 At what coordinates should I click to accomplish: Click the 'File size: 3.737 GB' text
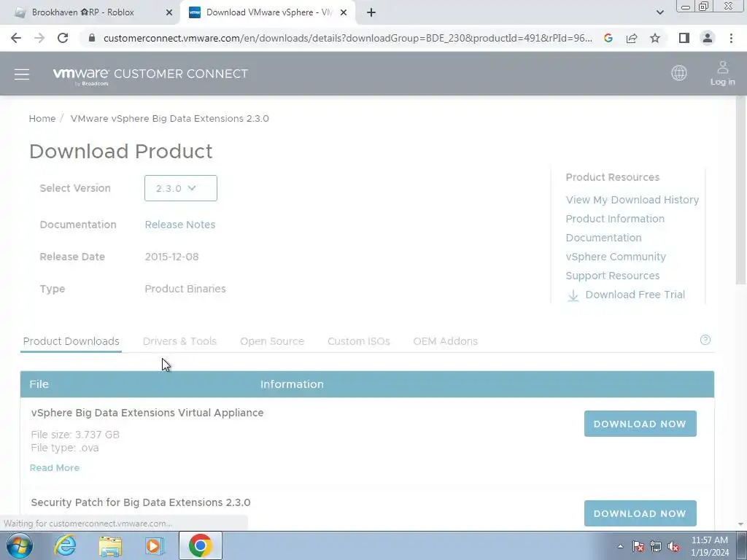(75, 435)
